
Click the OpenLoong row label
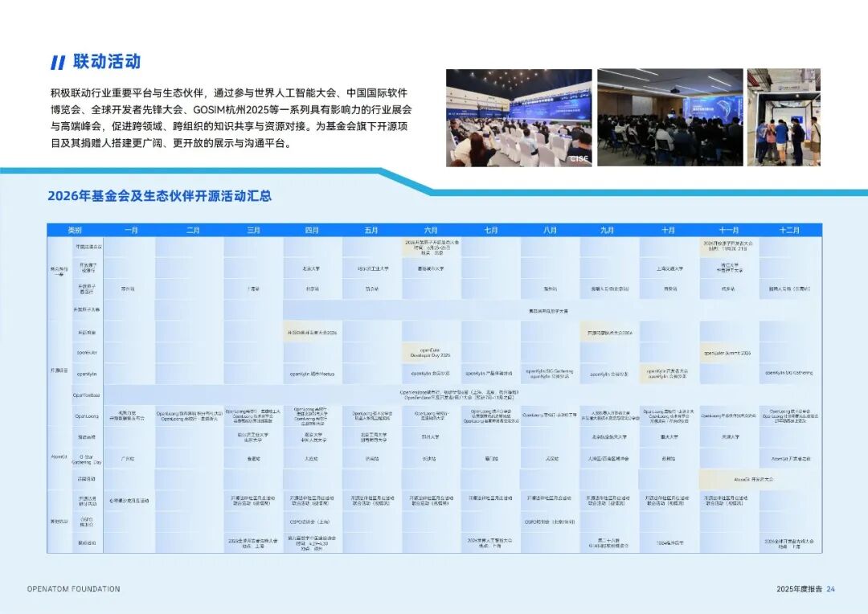click(87, 416)
